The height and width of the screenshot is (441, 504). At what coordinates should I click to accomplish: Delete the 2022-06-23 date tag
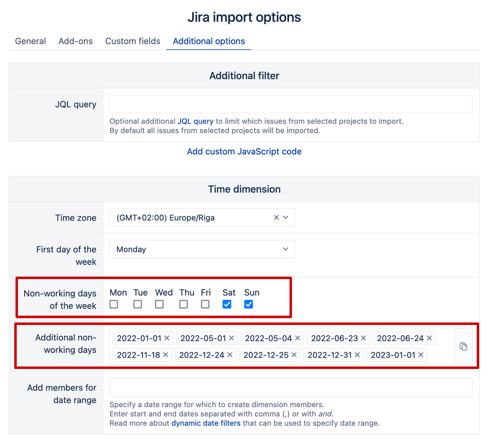[363, 338]
